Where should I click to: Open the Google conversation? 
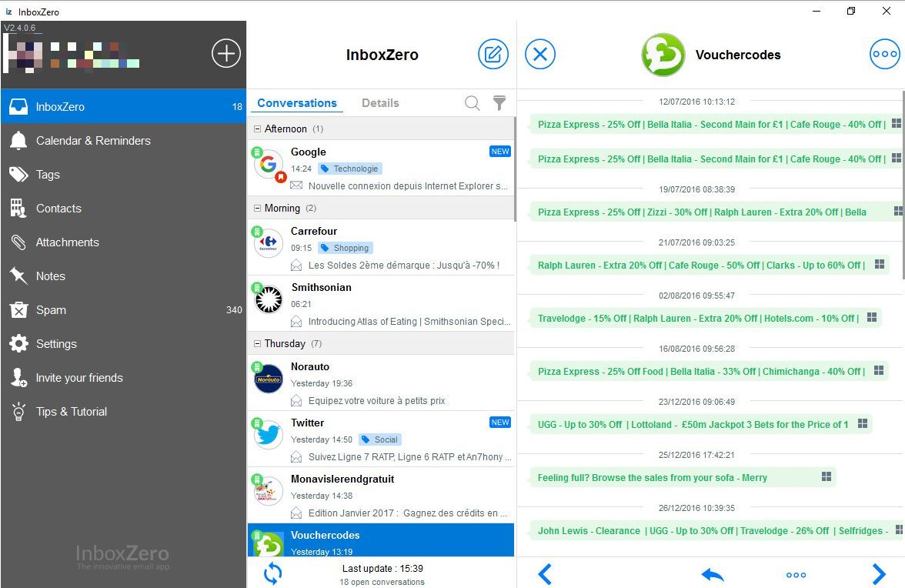coord(381,168)
